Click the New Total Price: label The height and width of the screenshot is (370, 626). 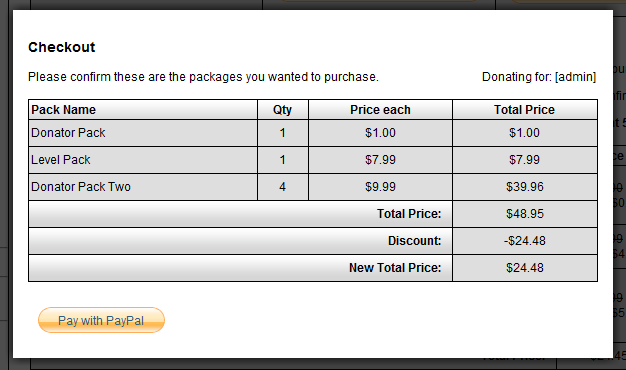tap(395, 268)
